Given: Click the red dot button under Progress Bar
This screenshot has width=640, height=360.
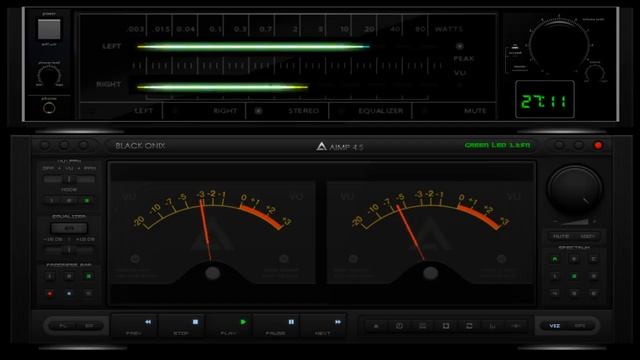Looking at the screenshot, I should (x=50, y=293).
